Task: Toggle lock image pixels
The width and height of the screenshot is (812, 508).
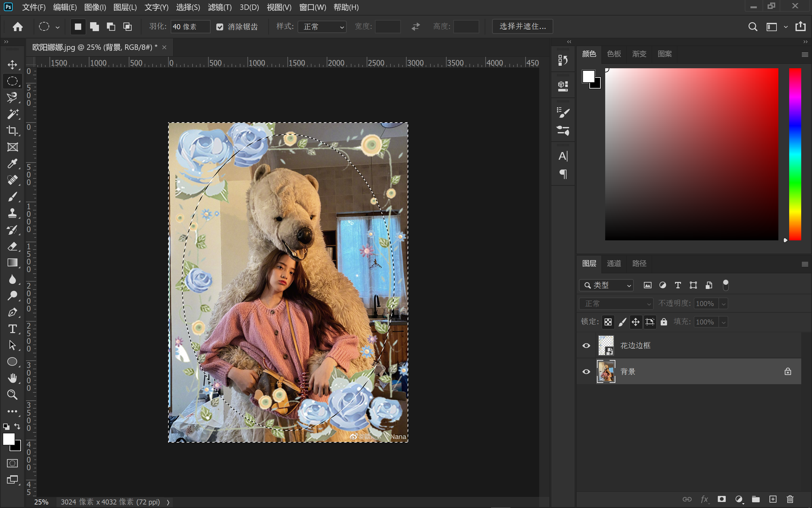Action: click(x=622, y=322)
